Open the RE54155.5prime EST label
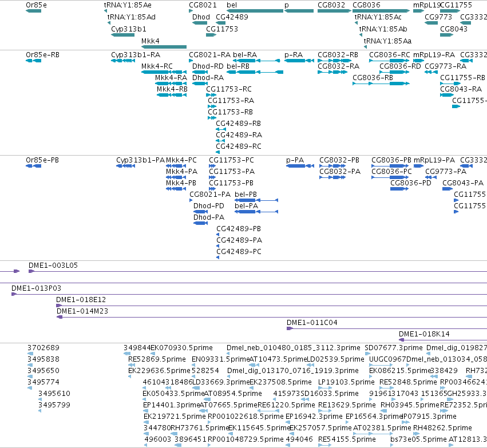 click(x=347, y=439)
